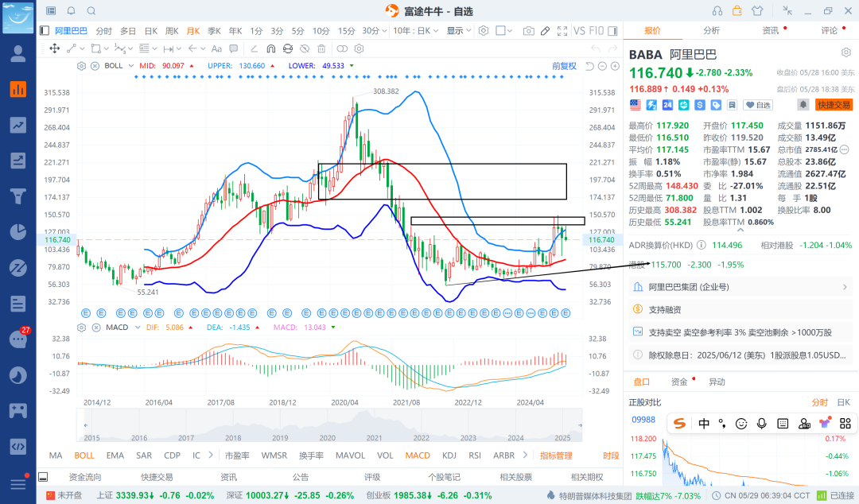Open the pie chart sidebar icon
Screen dimensions: 859x504
(x=18, y=232)
